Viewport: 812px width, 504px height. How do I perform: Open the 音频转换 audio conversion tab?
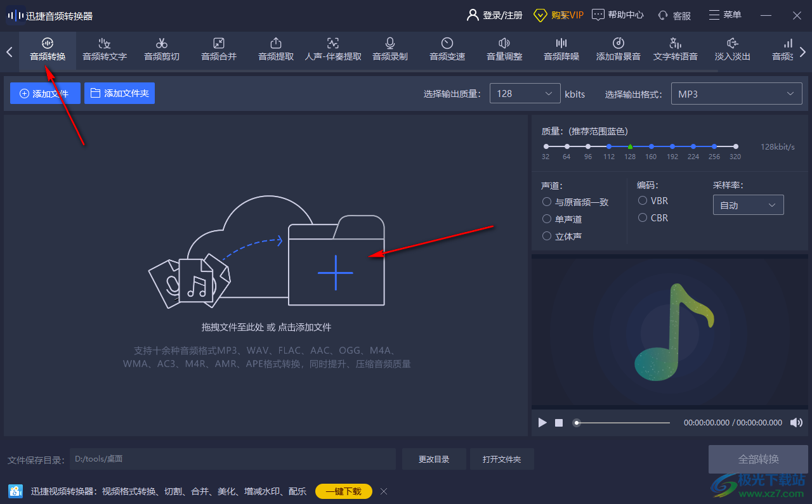pyautogui.click(x=48, y=49)
